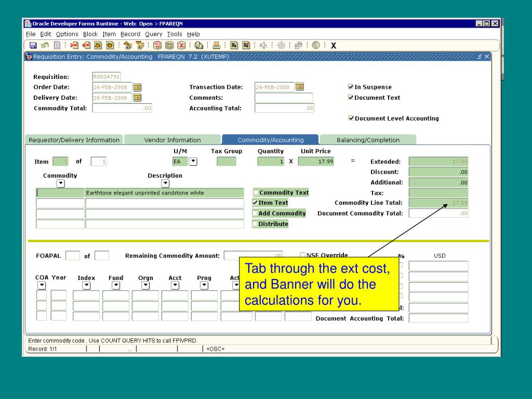
Task: Click the black X Exit toolbar icon
Action: [x=334, y=46]
